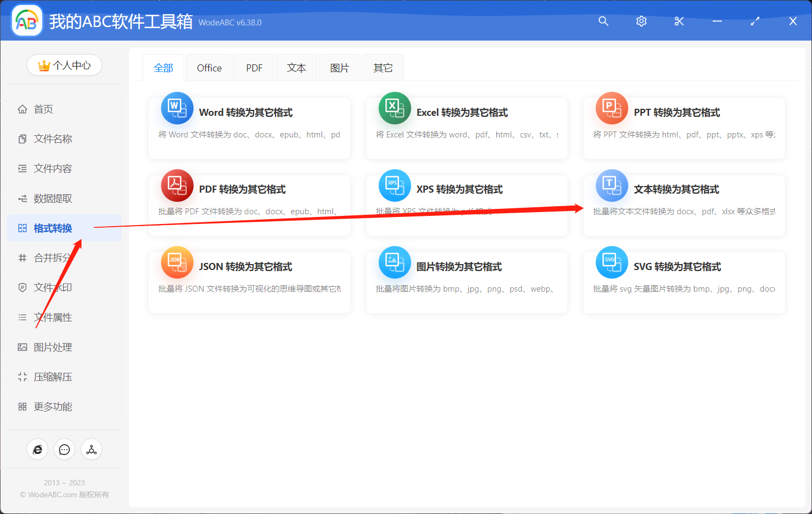This screenshot has height=514, width=812.
Task: Open the 个人中心 button
Action: point(64,64)
